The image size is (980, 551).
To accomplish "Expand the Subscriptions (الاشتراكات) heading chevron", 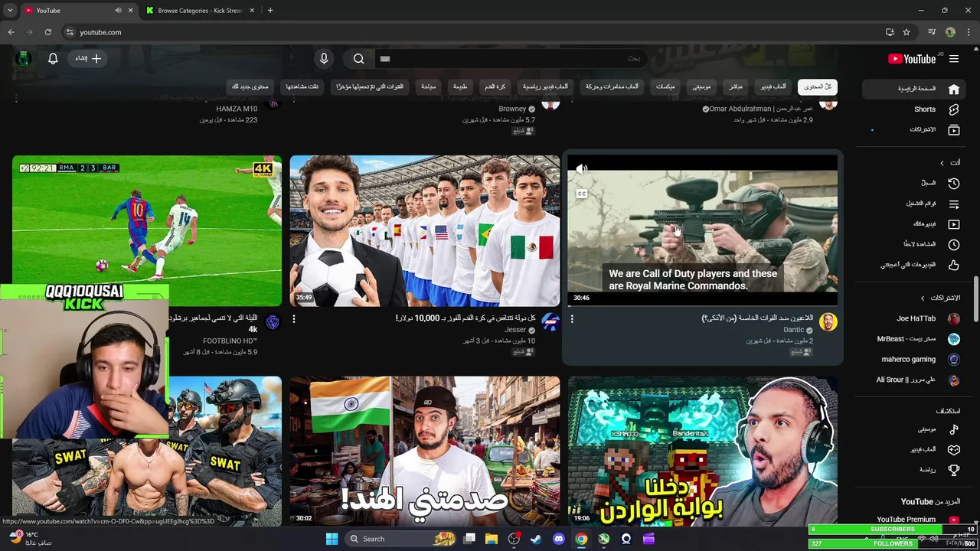I will click(923, 298).
